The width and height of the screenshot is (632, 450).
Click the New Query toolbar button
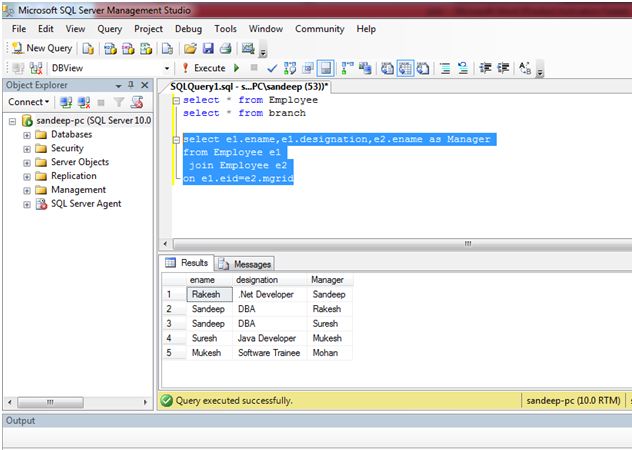(42, 48)
